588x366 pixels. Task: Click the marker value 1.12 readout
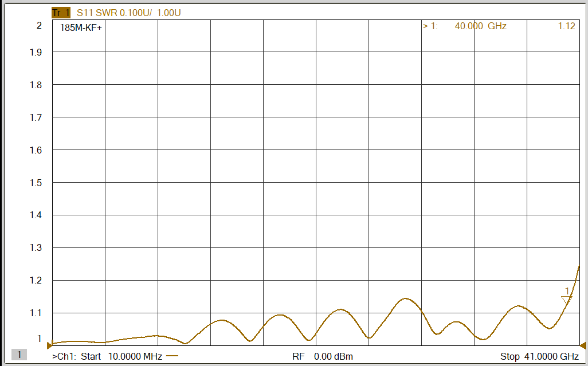point(566,26)
